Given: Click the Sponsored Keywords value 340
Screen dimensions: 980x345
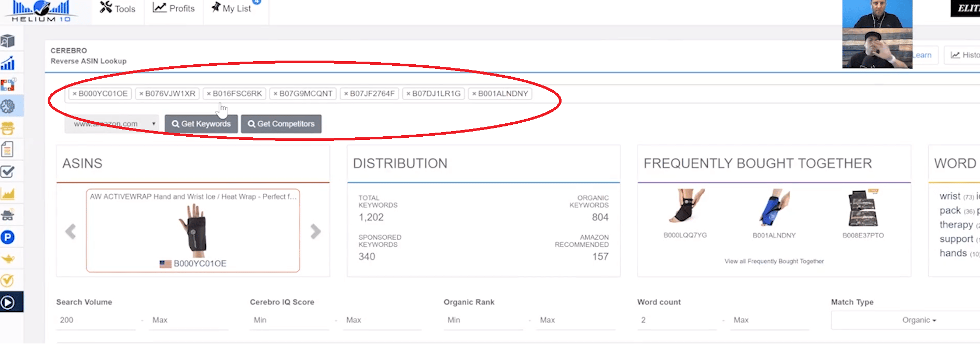Looking at the screenshot, I should pyautogui.click(x=367, y=257).
